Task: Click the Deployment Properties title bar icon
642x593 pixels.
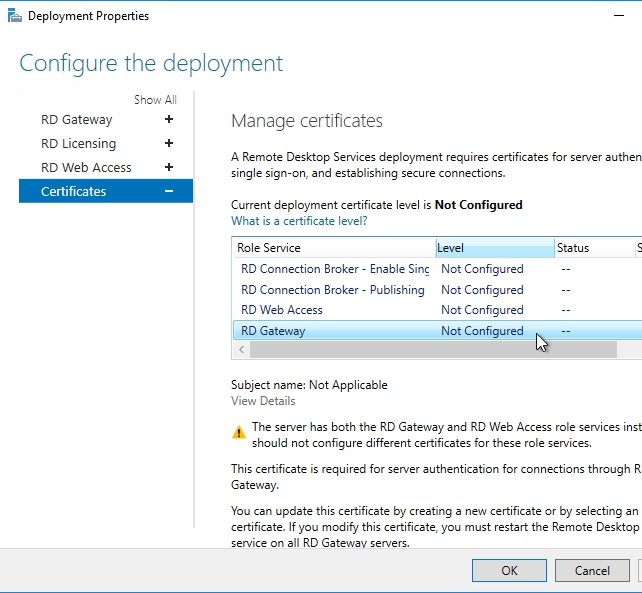Action: pos(13,16)
